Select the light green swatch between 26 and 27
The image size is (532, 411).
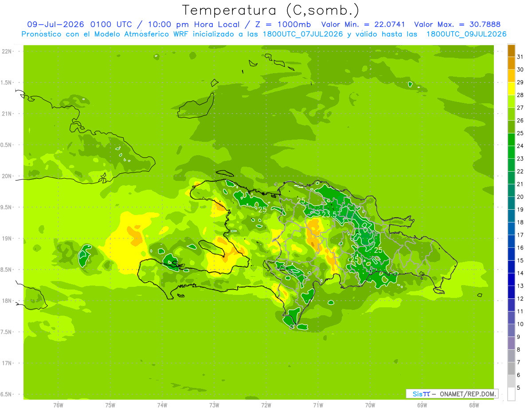tap(511, 114)
